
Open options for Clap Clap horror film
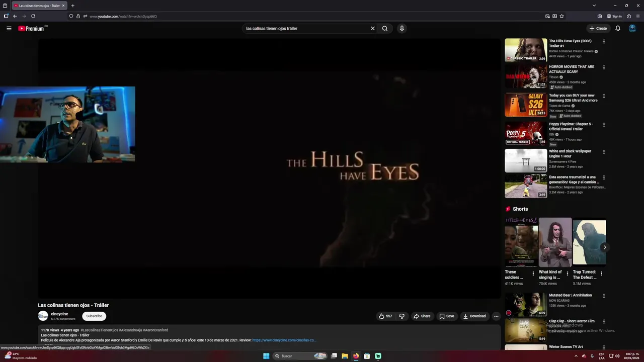point(604,322)
